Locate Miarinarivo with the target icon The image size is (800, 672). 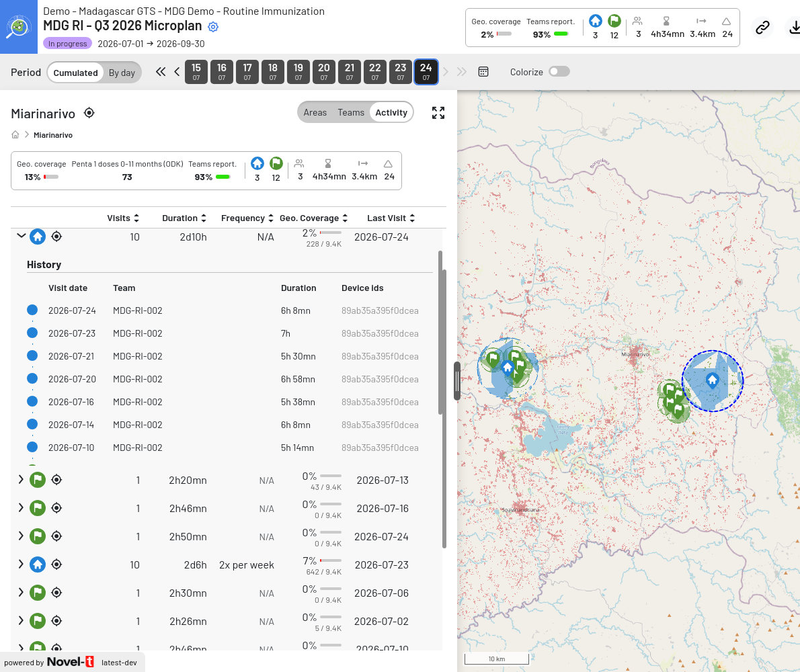click(89, 113)
